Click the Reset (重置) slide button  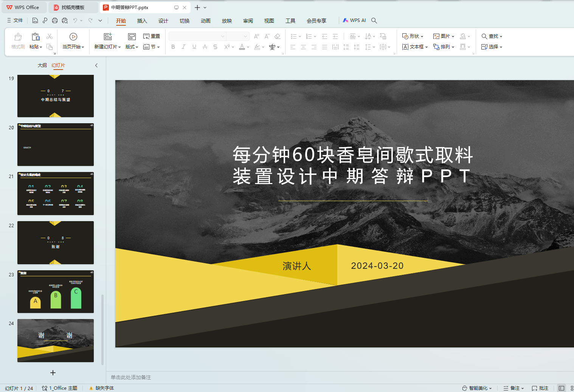(x=152, y=36)
